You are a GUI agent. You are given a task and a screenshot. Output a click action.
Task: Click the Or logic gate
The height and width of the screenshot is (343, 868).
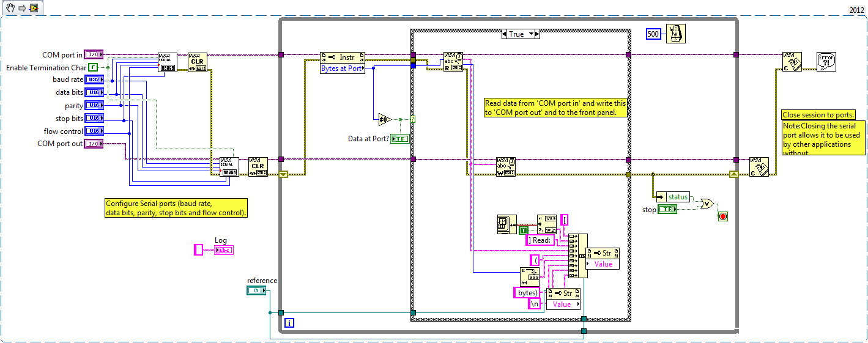[x=707, y=203]
